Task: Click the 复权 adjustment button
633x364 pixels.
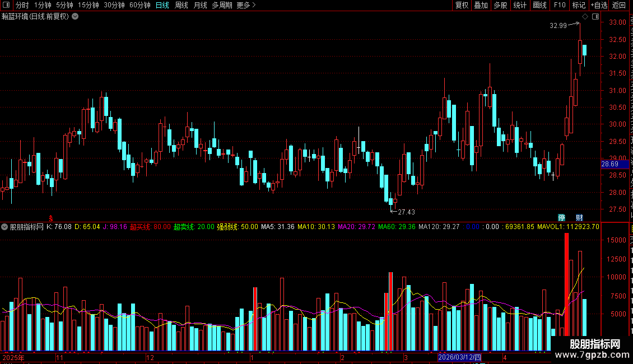Action: 462,5
